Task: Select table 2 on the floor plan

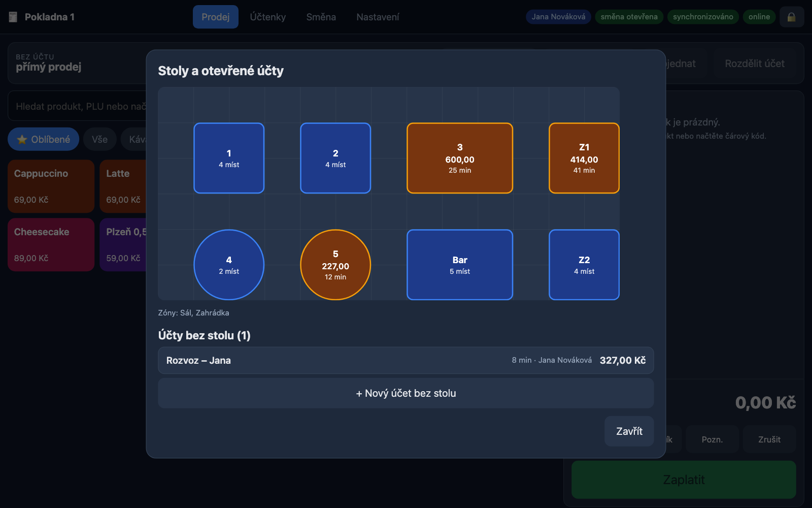Action: pos(335,158)
